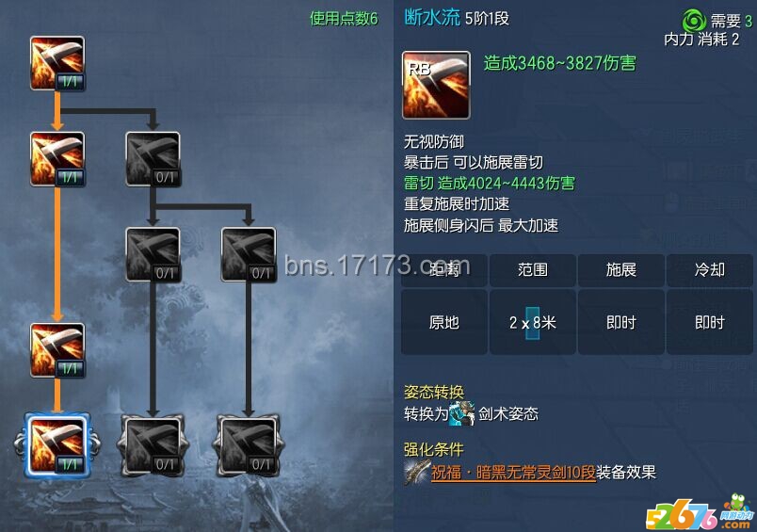
Task: Click the sword stance icon next to 剑术姿态
Action: click(x=462, y=413)
